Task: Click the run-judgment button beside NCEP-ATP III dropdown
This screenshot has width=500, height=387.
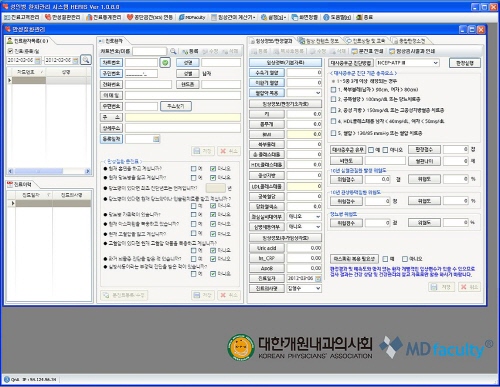Action: pos(465,63)
